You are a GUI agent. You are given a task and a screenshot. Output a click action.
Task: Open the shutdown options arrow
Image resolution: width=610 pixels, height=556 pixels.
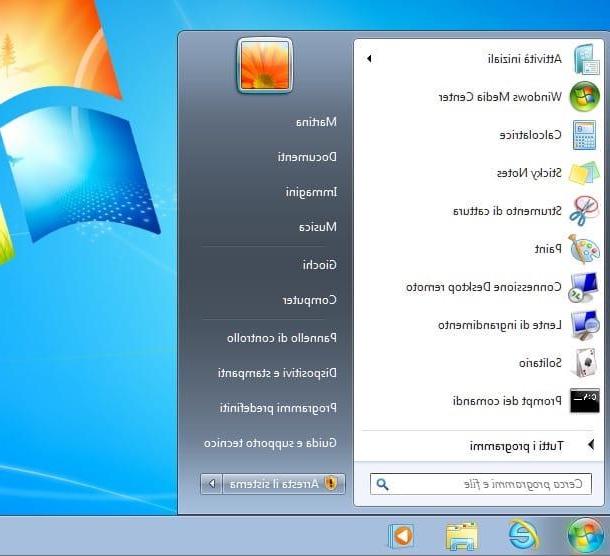click(x=212, y=484)
